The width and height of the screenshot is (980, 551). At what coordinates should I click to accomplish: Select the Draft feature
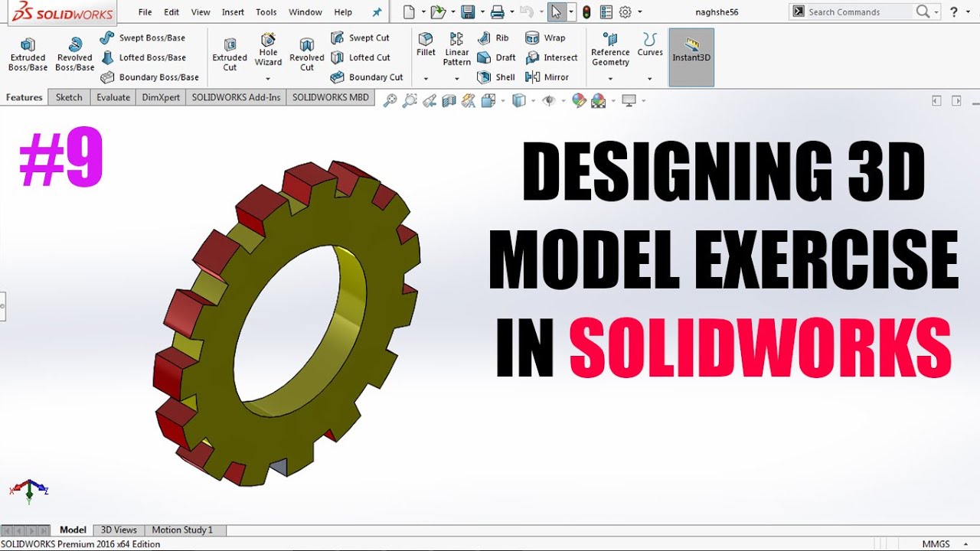coord(496,57)
